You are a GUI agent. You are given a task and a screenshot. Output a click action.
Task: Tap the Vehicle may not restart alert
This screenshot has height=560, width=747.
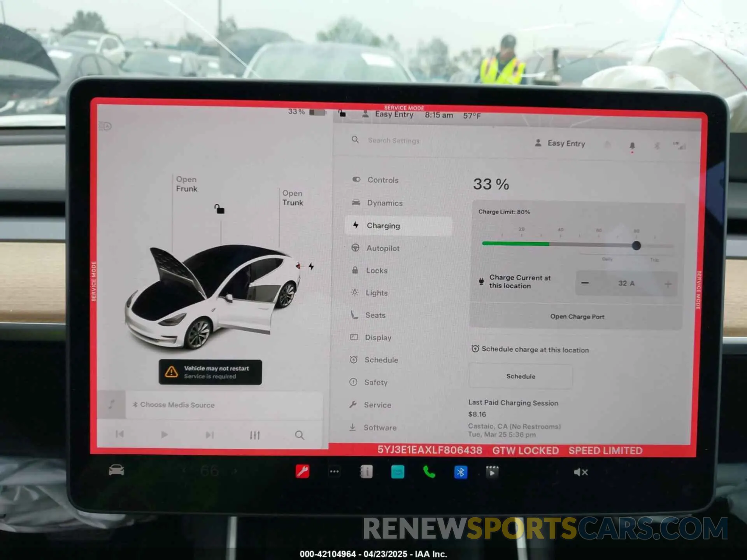[210, 372]
